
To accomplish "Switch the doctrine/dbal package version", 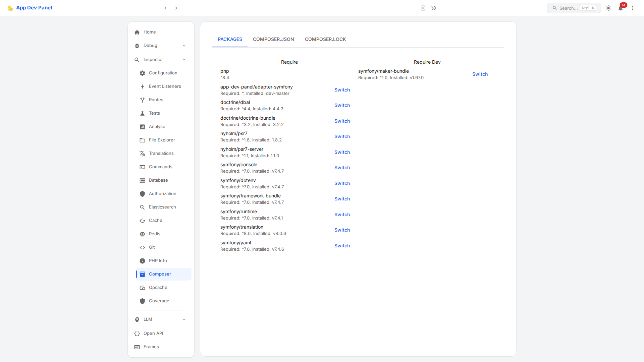I will pyautogui.click(x=342, y=105).
